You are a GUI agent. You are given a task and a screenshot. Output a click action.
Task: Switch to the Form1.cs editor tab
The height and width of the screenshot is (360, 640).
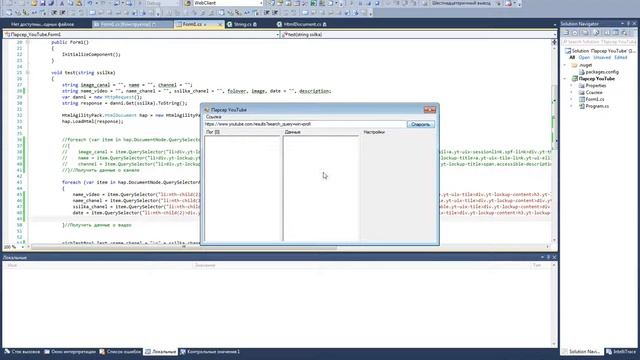pos(192,24)
